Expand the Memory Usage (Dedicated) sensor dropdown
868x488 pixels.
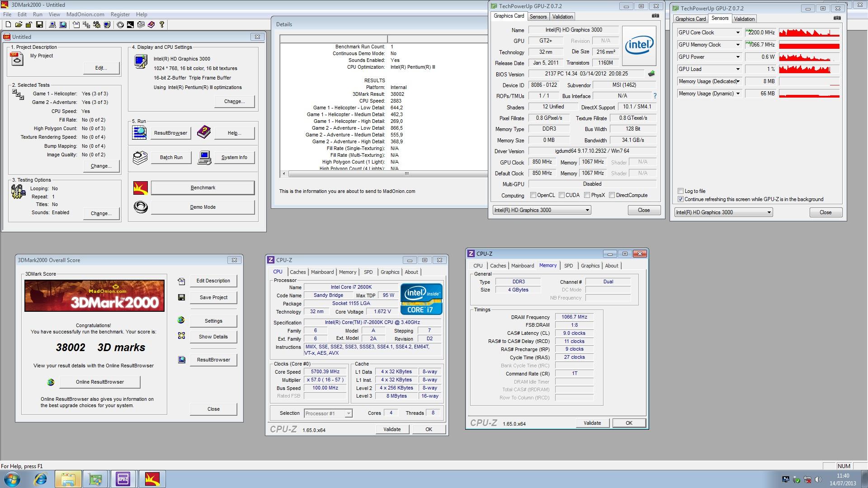tap(738, 81)
